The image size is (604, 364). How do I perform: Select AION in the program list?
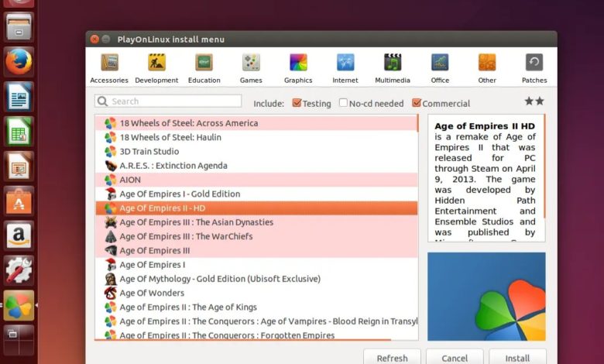coord(130,180)
